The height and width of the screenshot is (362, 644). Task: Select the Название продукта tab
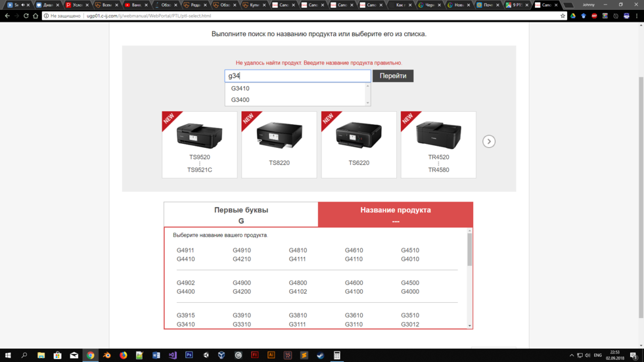(395, 215)
